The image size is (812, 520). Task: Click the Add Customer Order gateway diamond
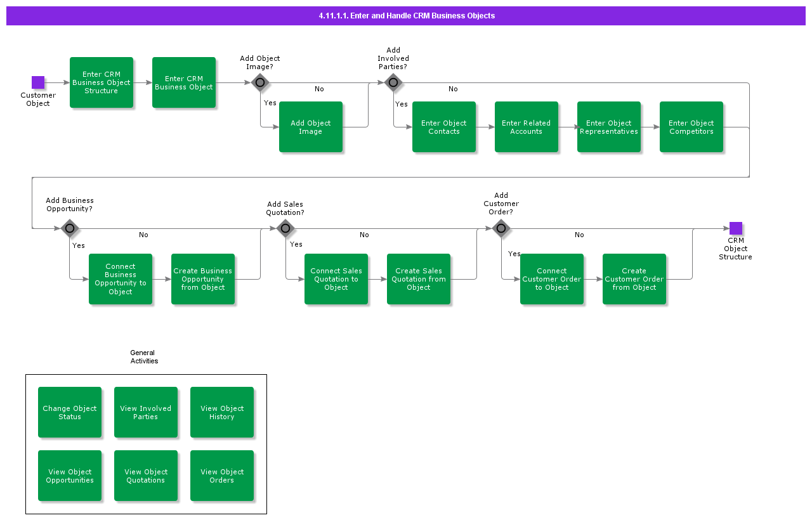click(x=501, y=228)
